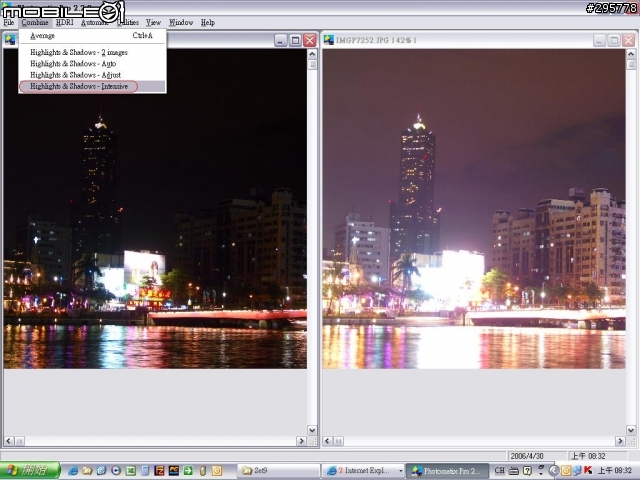
Task: Launch the media player Quick Launch icon
Action: pos(116,471)
